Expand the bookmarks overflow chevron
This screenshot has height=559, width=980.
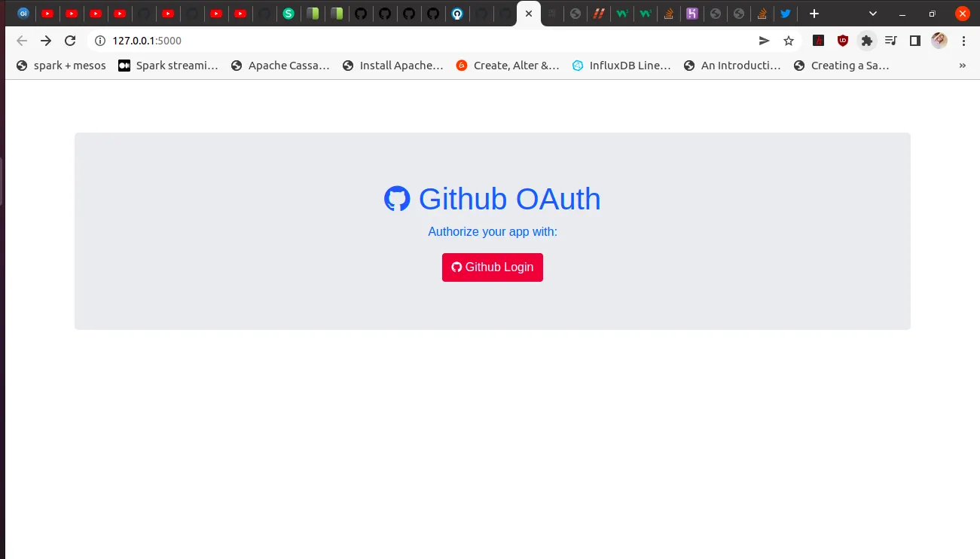(962, 66)
